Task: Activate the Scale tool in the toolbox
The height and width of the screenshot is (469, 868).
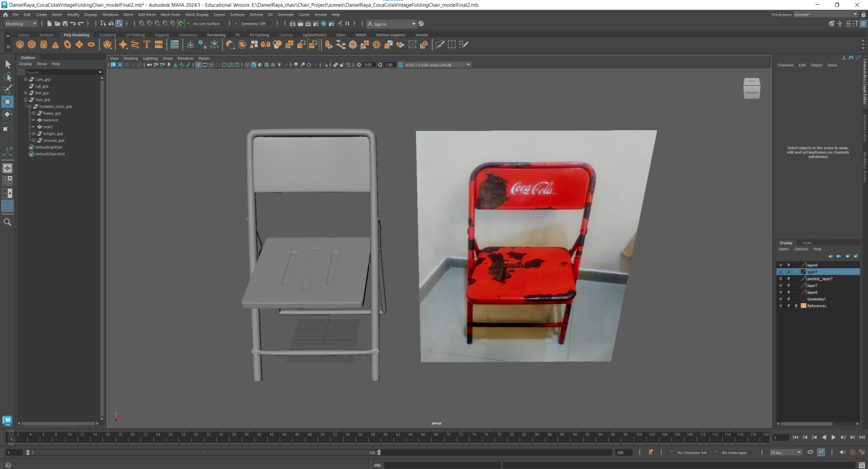Action: [x=8, y=127]
